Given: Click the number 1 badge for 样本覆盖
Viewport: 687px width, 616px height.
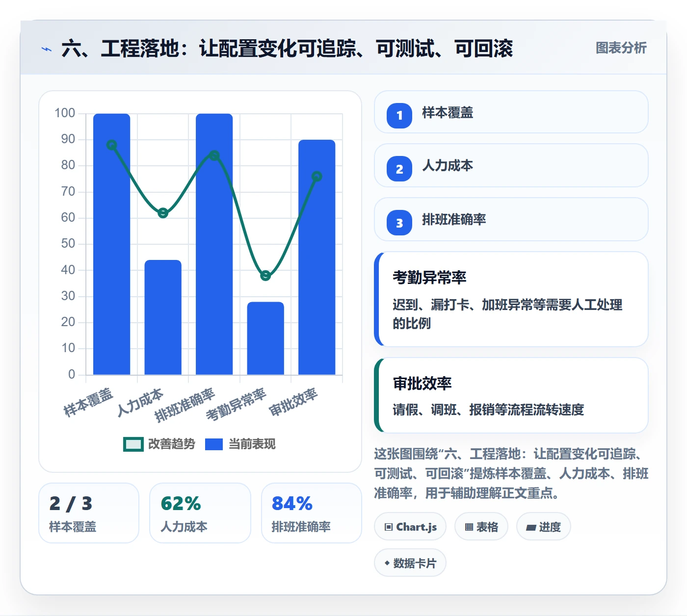Looking at the screenshot, I should (399, 115).
